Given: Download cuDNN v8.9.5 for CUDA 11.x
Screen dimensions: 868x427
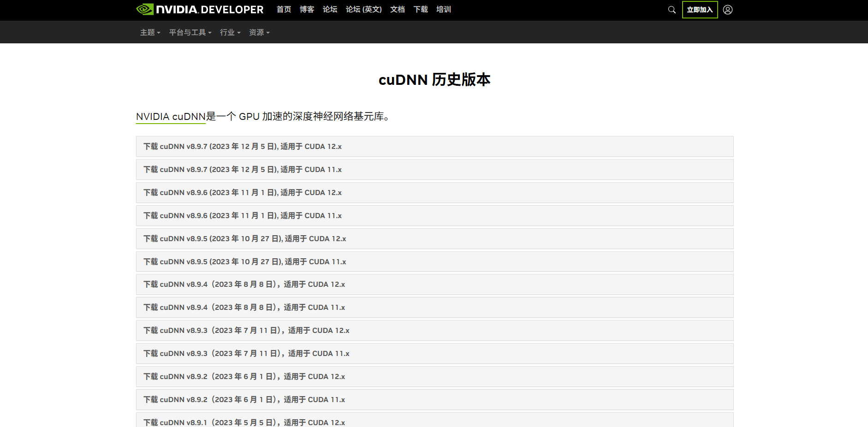Looking at the screenshot, I should point(244,261).
